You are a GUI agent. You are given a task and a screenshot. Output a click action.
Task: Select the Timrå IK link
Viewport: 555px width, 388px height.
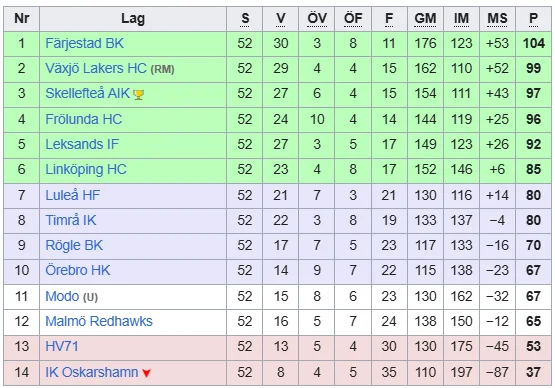(71, 221)
